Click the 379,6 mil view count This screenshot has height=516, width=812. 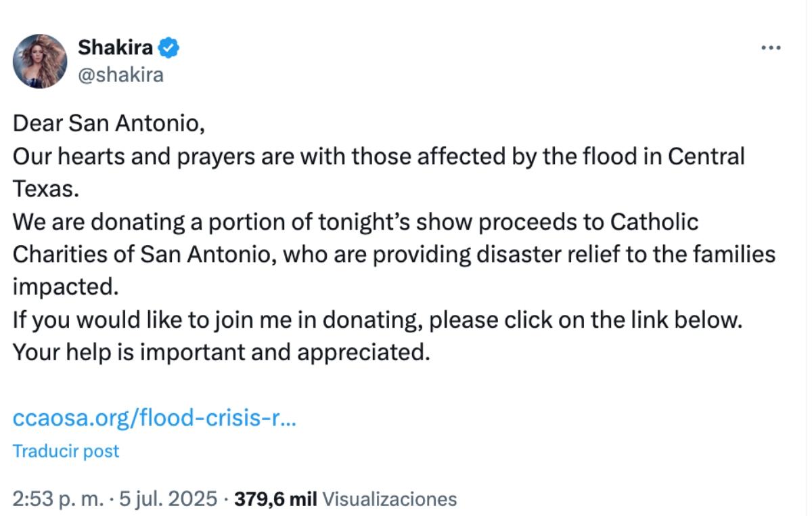click(x=275, y=500)
